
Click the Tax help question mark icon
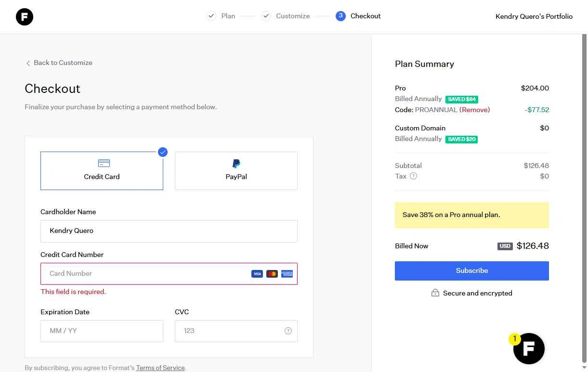(413, 176)
